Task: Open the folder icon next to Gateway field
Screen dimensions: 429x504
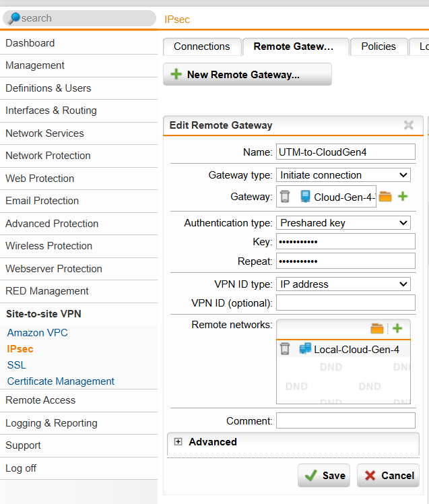Action: 385,197
